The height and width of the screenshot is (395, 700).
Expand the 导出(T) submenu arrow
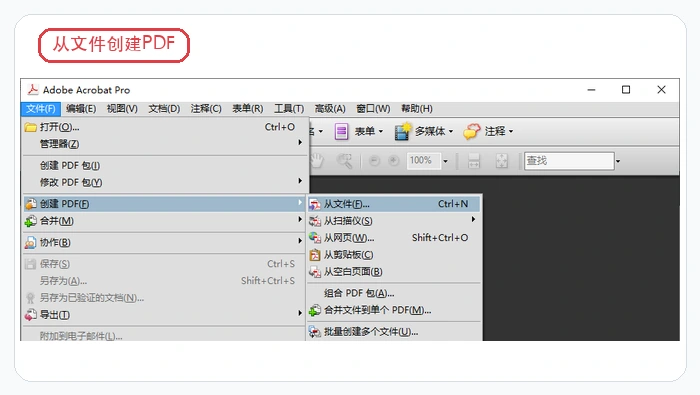300,313
